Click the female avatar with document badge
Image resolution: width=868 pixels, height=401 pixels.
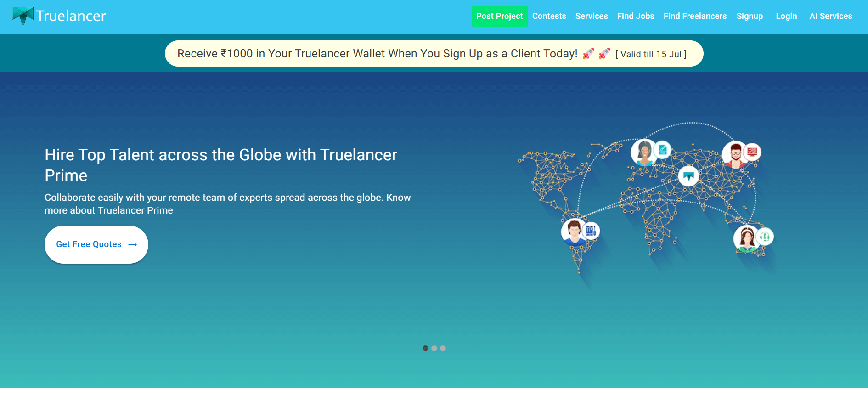tap(644, 152)
